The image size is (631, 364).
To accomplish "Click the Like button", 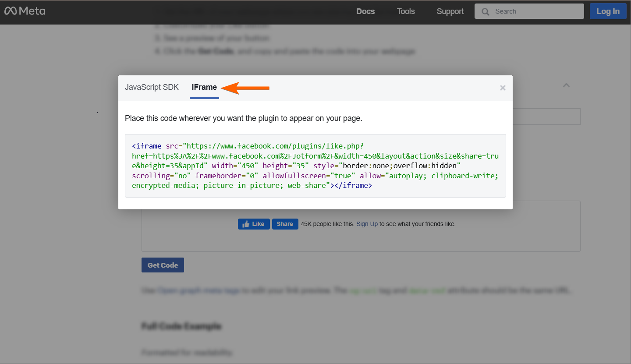I will click(x=254, y=224).
